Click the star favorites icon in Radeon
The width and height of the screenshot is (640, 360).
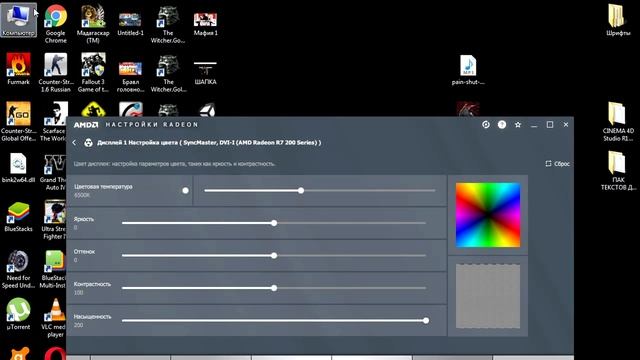[518, 124]
